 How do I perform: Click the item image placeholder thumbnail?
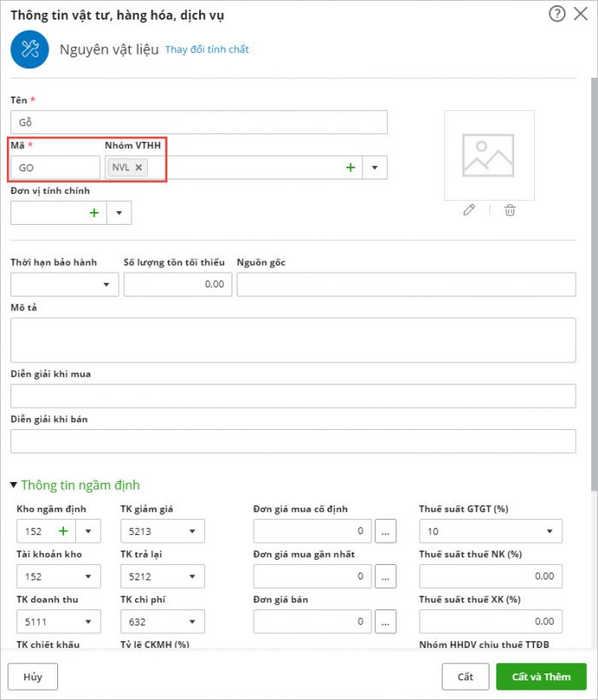point(489,155)
